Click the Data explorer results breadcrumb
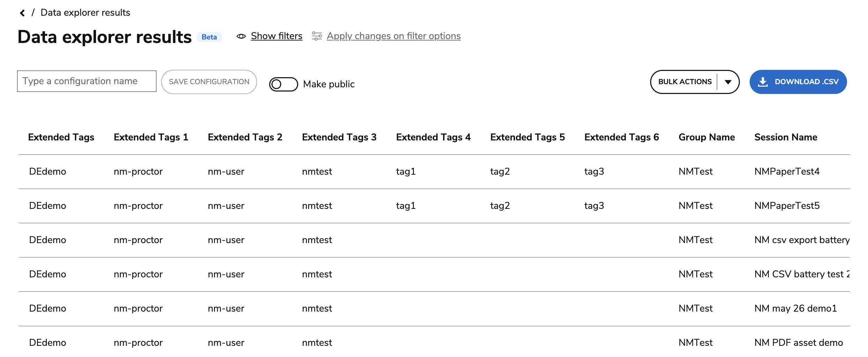Screen dimensions: 868x357 coord(85,13)
